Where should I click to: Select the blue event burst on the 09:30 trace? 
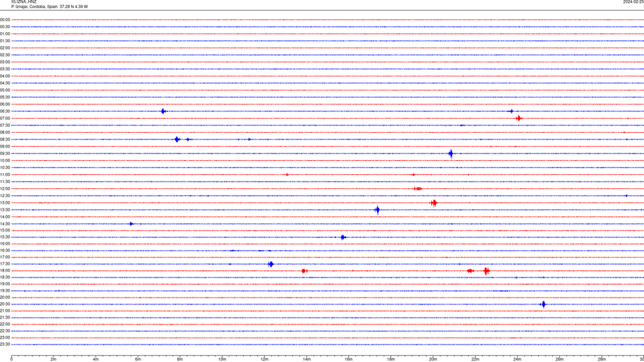tap(451, 154)
